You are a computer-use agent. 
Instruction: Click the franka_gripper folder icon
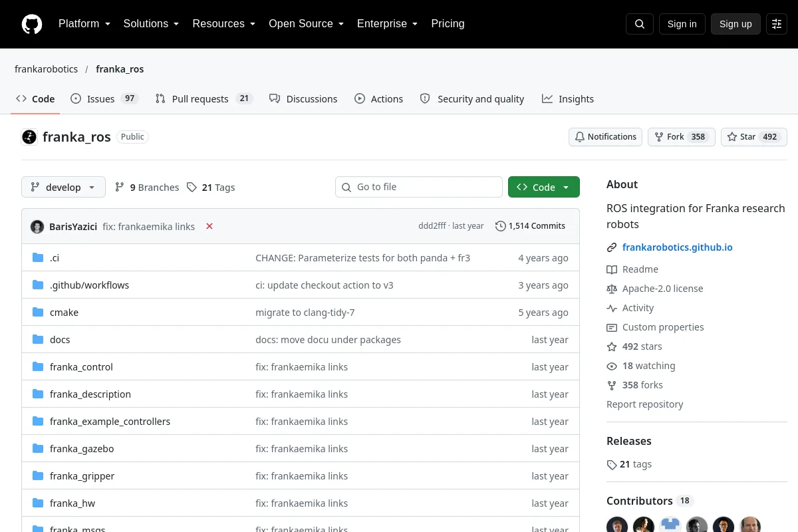point(38,476)
